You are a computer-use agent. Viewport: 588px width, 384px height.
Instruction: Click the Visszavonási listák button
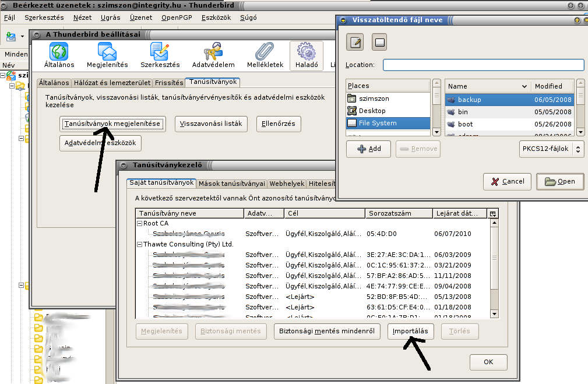tap(211, 124)
